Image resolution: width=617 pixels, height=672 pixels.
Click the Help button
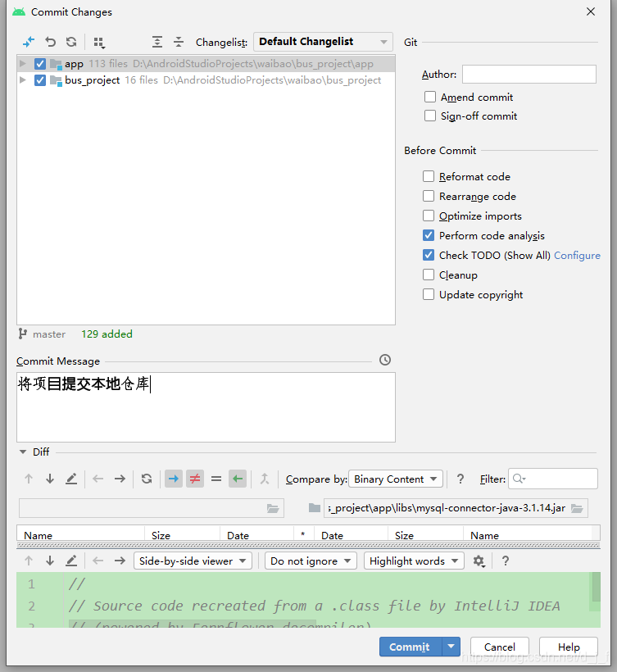click(x=569, y=647)
